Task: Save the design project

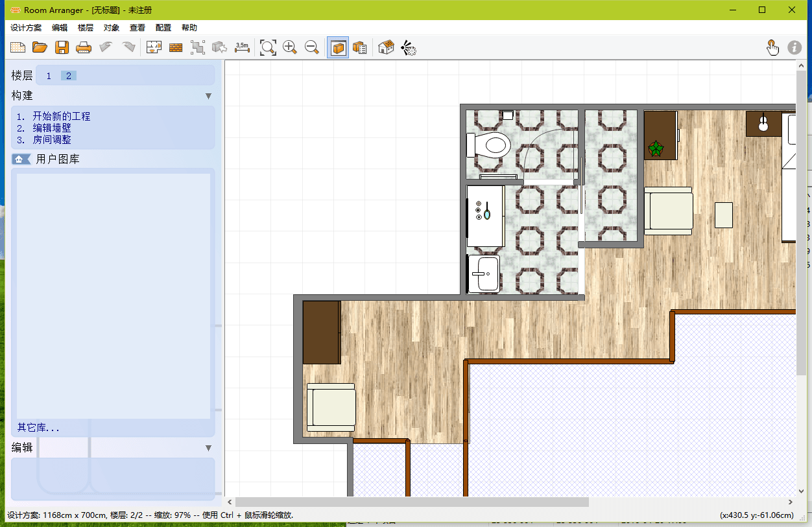Action: click(62, 47)
